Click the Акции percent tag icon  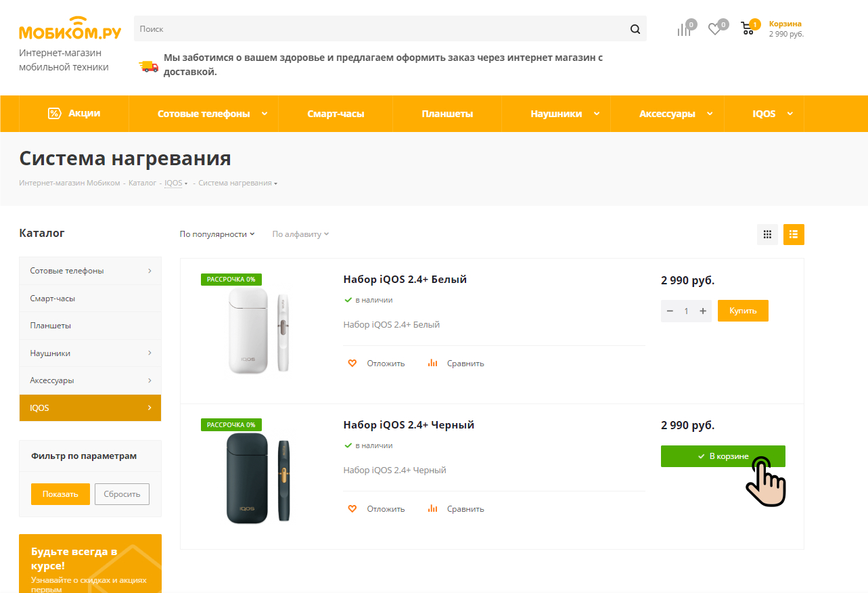[55, 114]
